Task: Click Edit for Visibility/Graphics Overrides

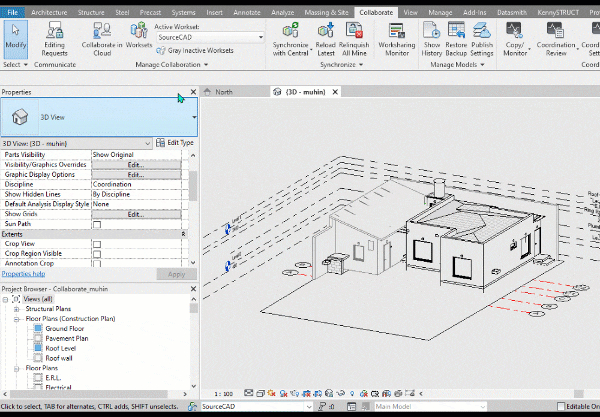Action: (136, 165)
